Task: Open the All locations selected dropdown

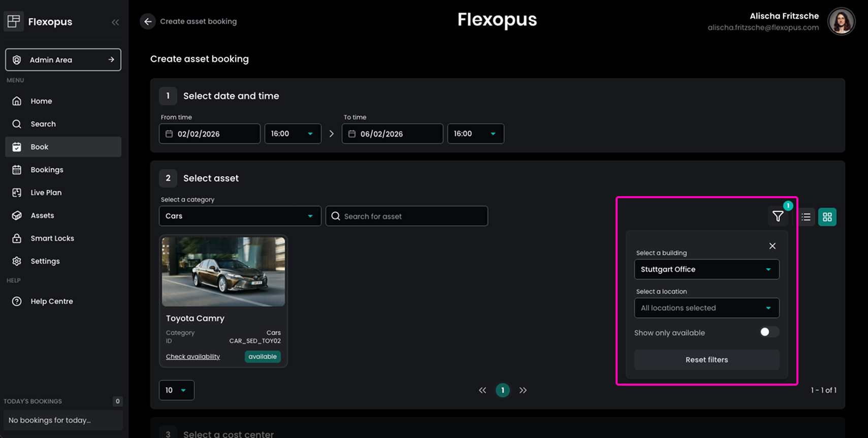Action: point(706,308)
